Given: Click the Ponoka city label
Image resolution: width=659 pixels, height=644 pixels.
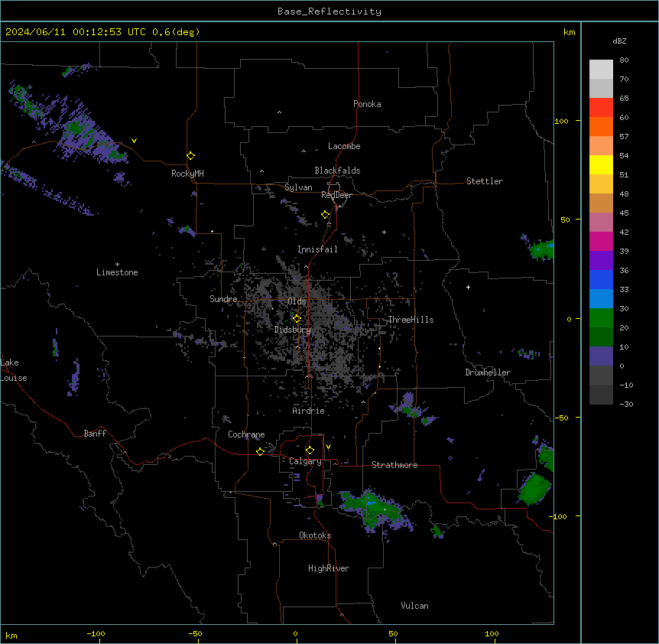Looking at the screenshot, I should tap(367, 104).
